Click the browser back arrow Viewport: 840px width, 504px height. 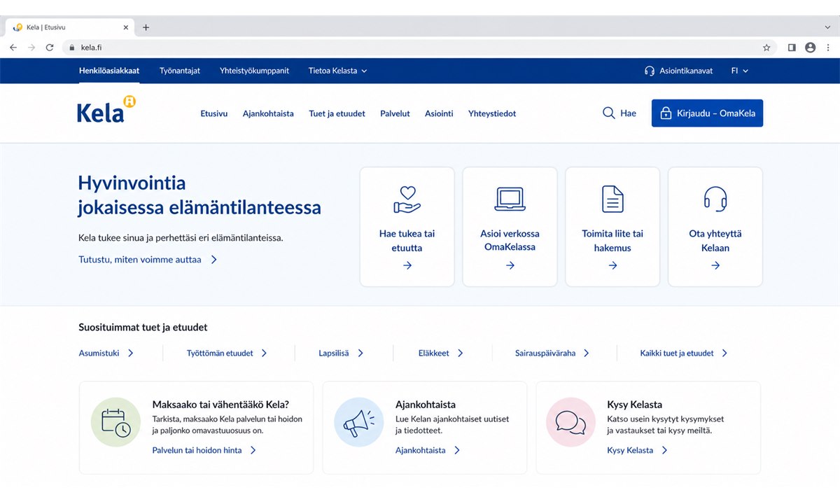13,48
